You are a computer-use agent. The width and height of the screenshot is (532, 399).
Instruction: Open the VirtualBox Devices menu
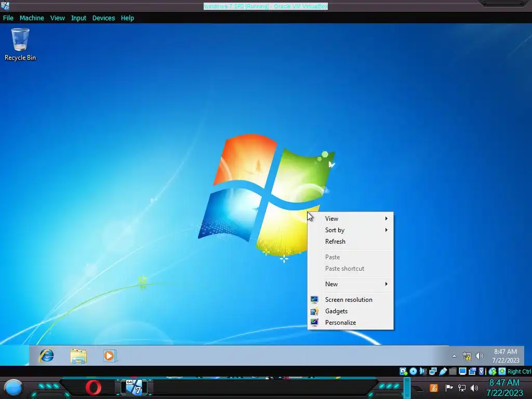click(103, 18)
